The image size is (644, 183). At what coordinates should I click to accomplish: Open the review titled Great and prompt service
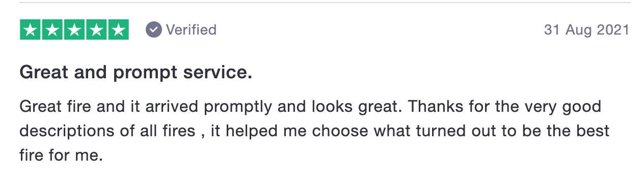[136, 73]
